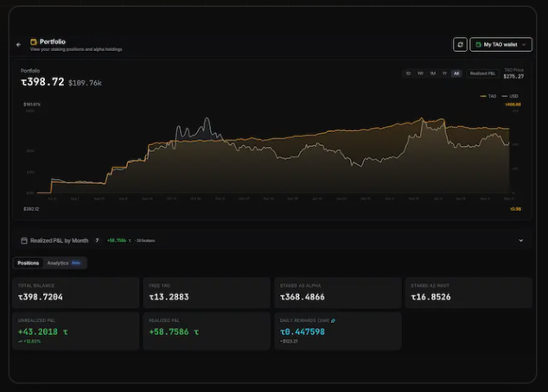Click the Staked as Alpha value τ368.4866
This screenshot has height=392, width=548.
click(x=303, y=297)
